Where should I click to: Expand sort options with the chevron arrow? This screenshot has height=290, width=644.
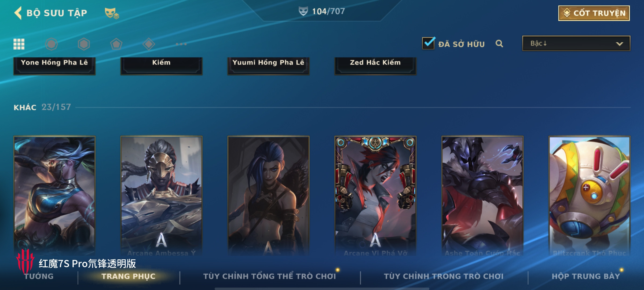[619, 44]
